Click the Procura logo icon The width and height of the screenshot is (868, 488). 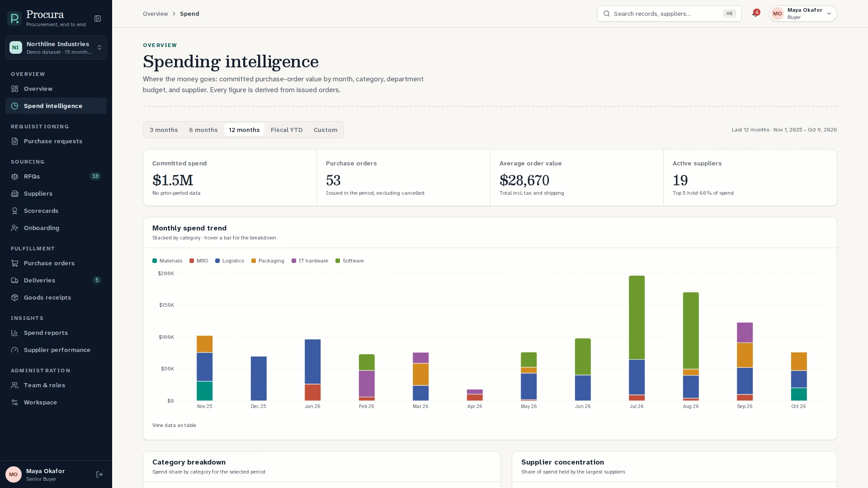tap(14, 19)
